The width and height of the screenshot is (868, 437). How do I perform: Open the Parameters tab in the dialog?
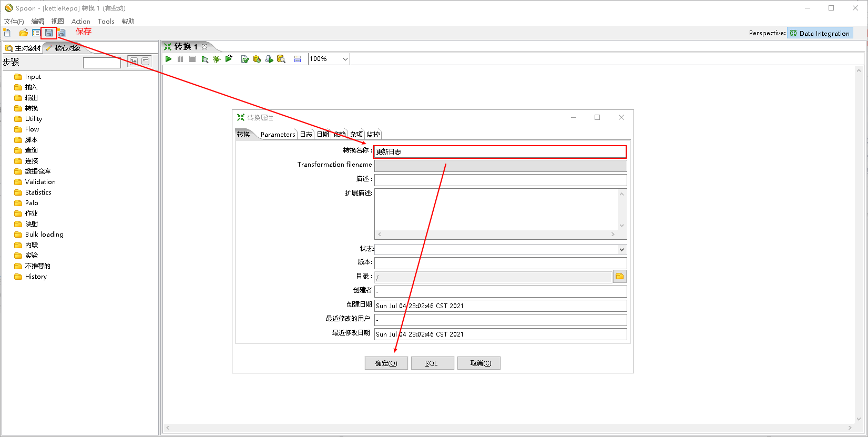click(x=278, y=135)
